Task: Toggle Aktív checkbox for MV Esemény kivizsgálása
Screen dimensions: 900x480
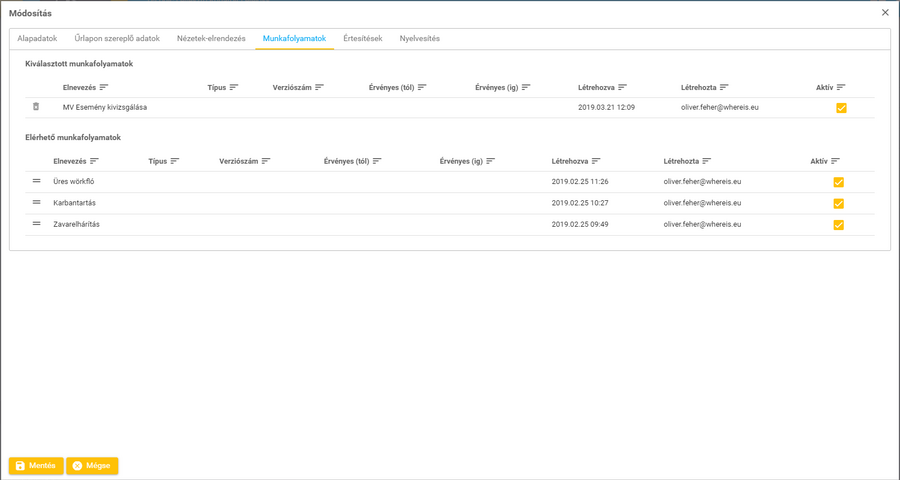Action: [x=841, y=108]
